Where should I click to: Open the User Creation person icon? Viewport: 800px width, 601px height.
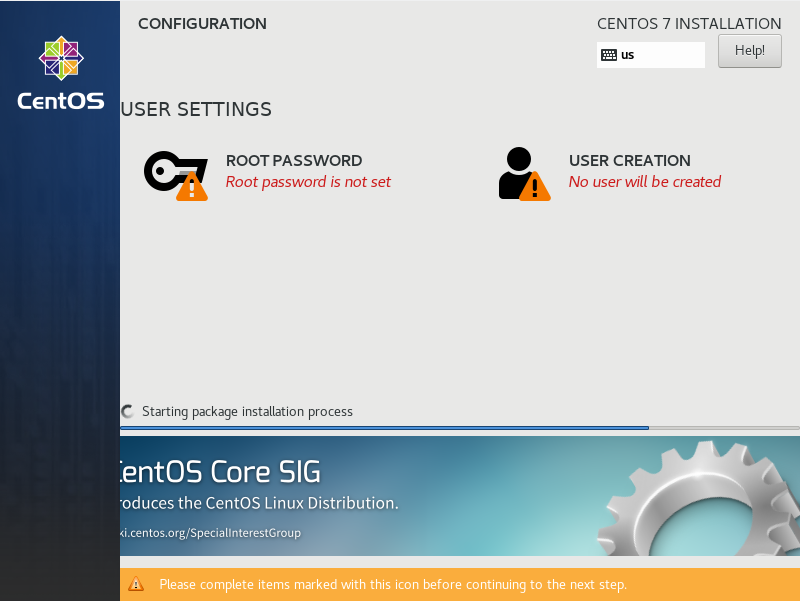coord(518,170)
